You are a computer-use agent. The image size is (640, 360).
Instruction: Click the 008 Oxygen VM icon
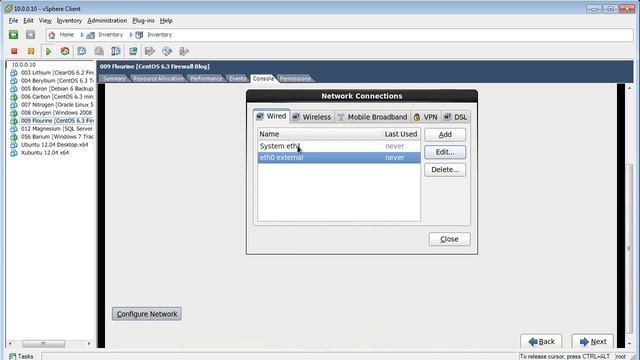tap(14, 113)
